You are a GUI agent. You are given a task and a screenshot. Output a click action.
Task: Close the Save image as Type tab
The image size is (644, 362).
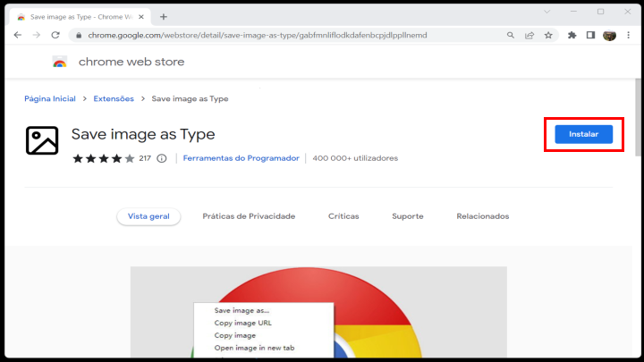click(x=141, y=17)
